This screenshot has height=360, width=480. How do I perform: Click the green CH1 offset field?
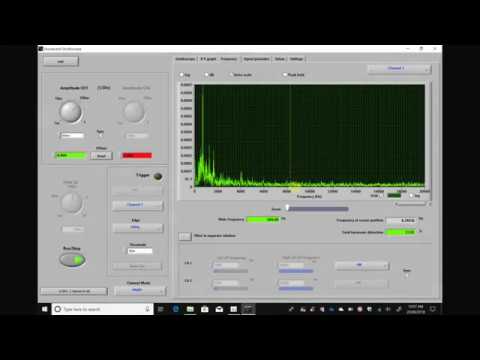point(71,155)
